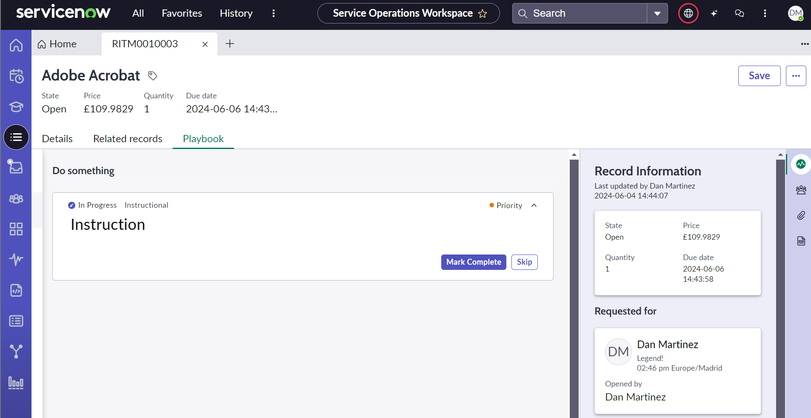Open record more actions next to Save
This screenshot has height=418, width=811.
[796, 76]
